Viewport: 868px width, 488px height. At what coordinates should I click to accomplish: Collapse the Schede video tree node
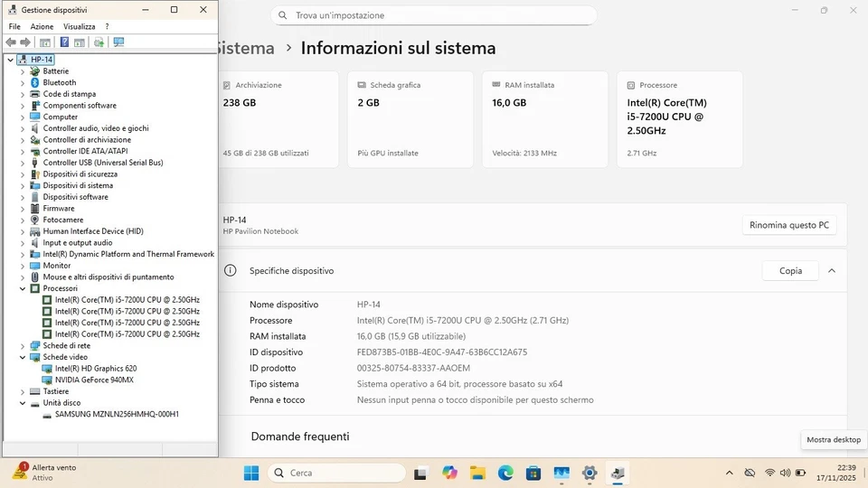pyautogui.click(x=23, y=358)
